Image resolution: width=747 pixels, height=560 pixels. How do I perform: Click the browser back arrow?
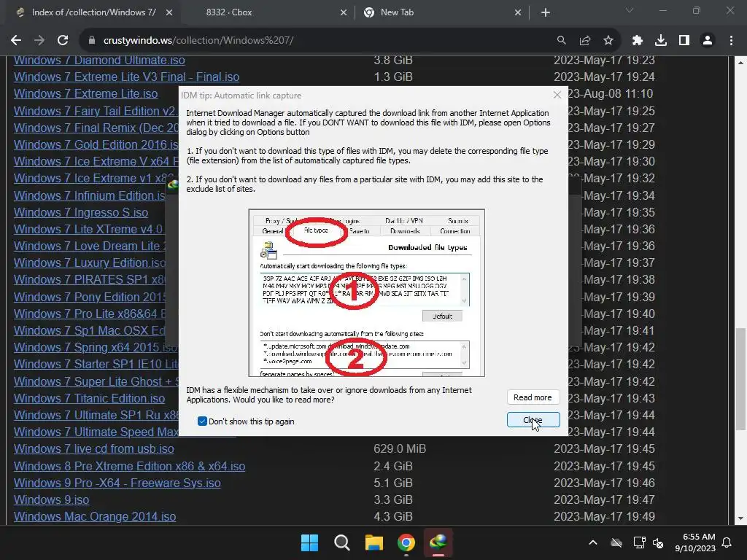[x=16, y=41]
